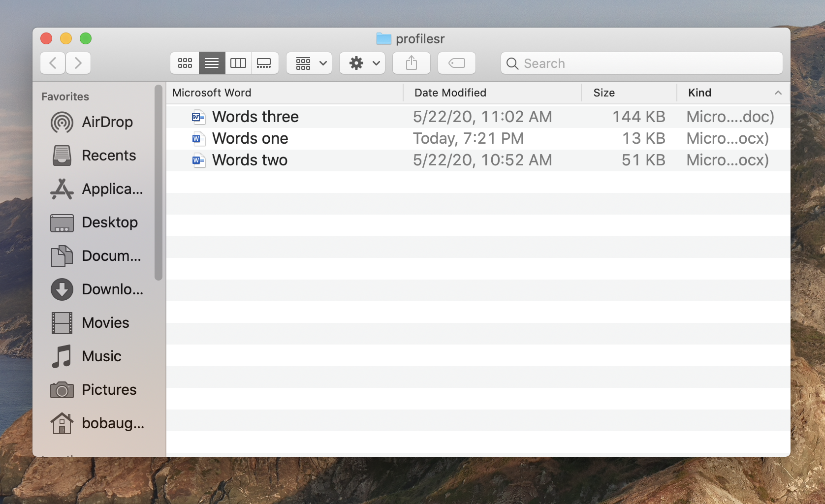Open the group-by dropdown
The image size is (825, 504).
click(310, 63)
